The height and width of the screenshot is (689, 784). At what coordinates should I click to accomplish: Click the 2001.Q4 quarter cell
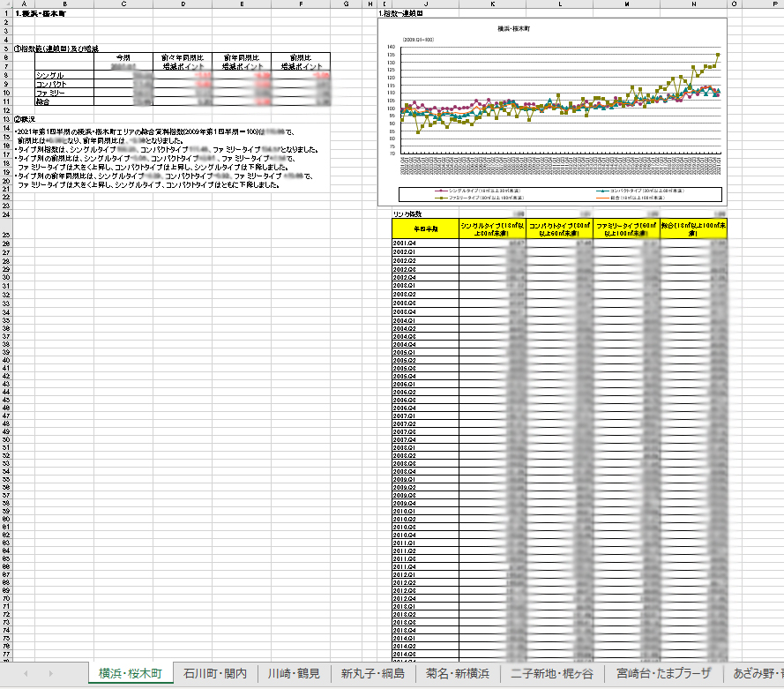[425, 243]
